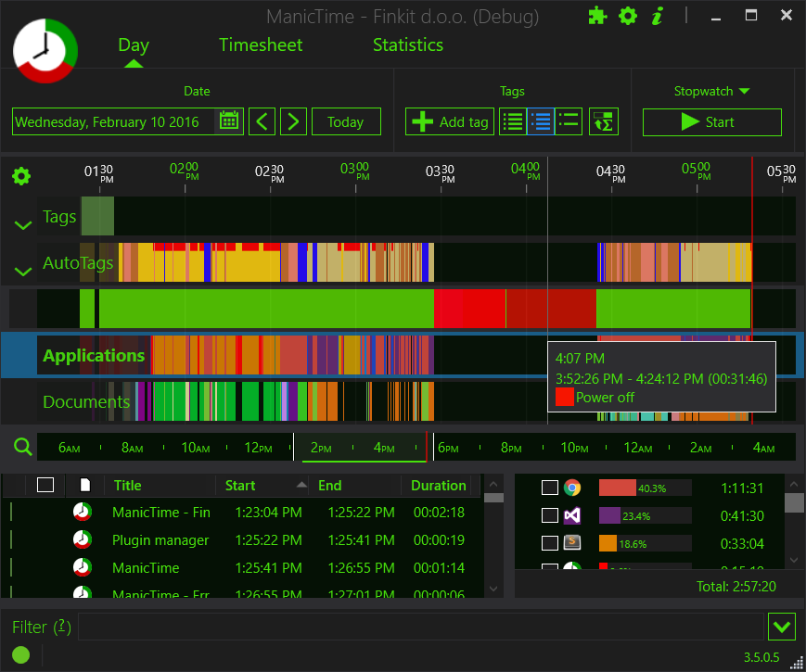Viewport: 806px width, 672px height.
Task: Start the stopwatch
Action: pos(712,121)
